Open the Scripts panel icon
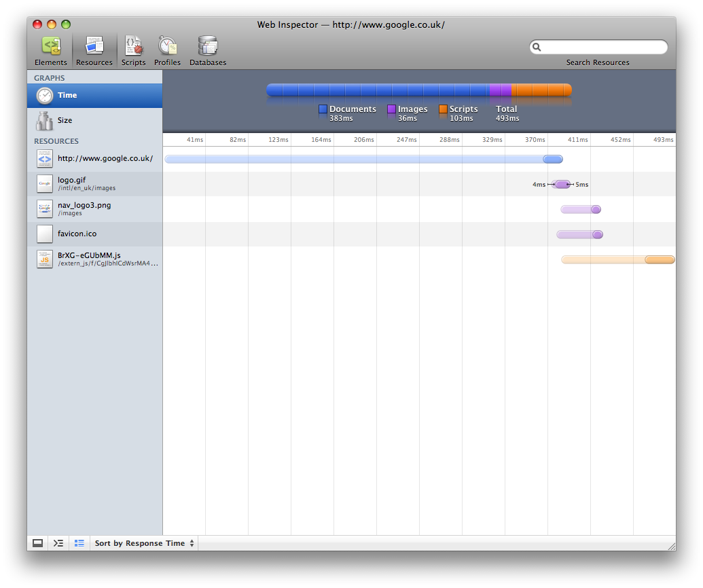The width and height of the screenshot is (703, 588). click(133, 46)
